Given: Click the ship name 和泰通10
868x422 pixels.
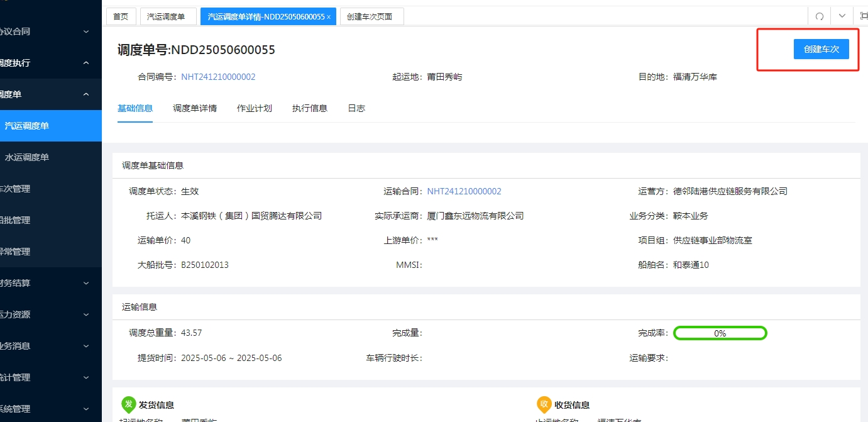Looking at the screenshot, I should pos(691,265).
